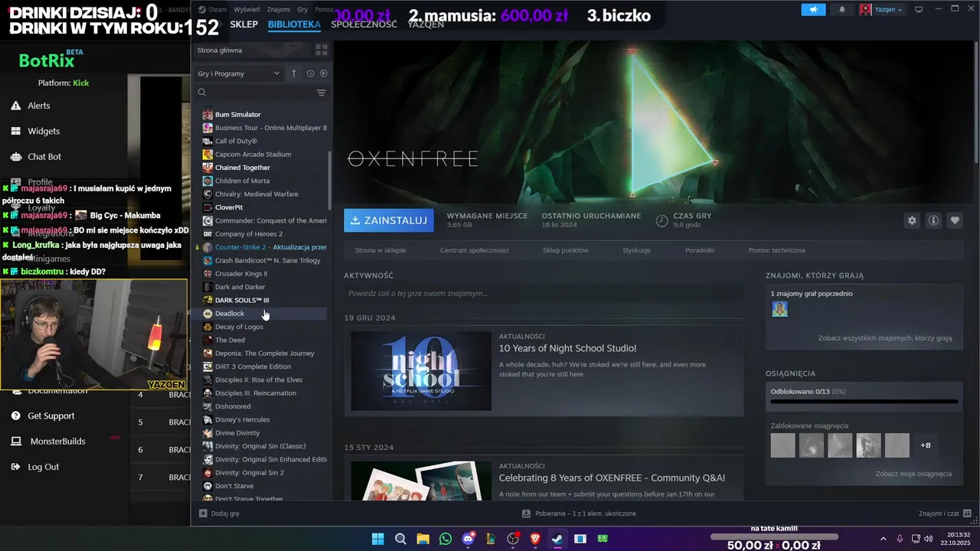Go to SKLEP tab
The height and width of the screenshot is (551, 980).
tap(243, 24)
